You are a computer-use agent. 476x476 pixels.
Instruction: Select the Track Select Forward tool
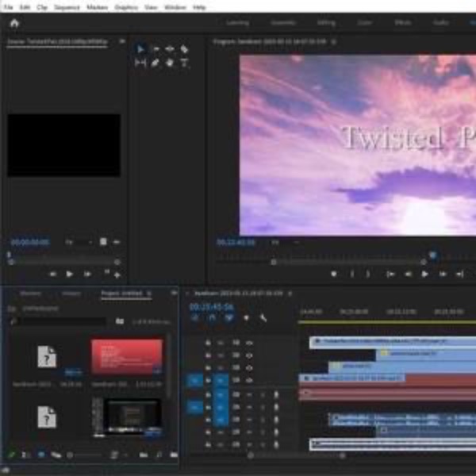[155, 49]
